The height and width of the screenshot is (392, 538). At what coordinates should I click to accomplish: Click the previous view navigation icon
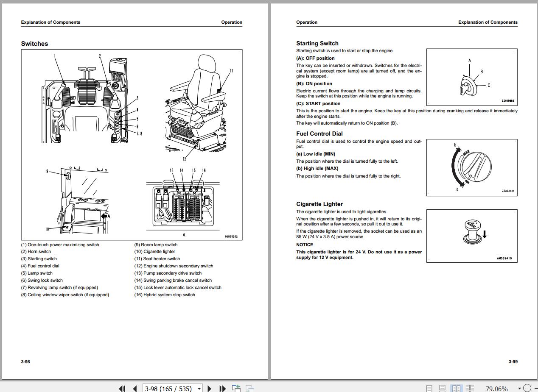pos(236,388)
